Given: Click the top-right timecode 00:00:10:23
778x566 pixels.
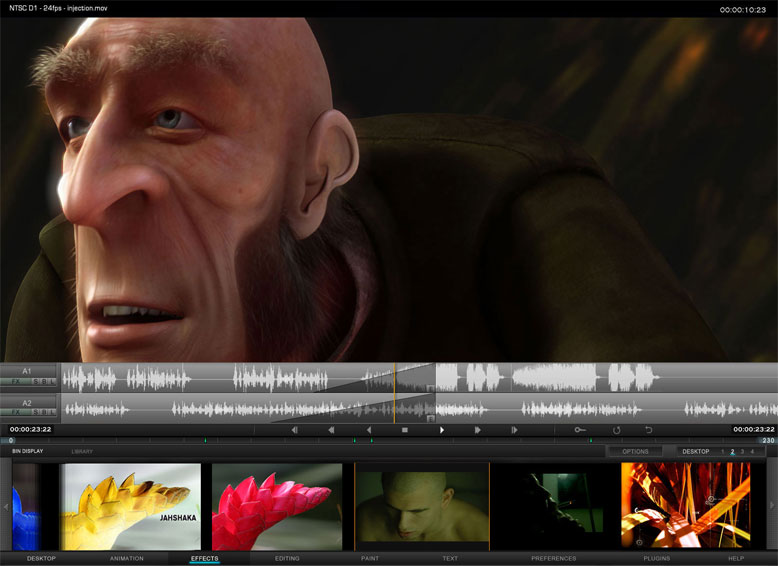Looking at the screenshot, I should click(x=743, y=10).
